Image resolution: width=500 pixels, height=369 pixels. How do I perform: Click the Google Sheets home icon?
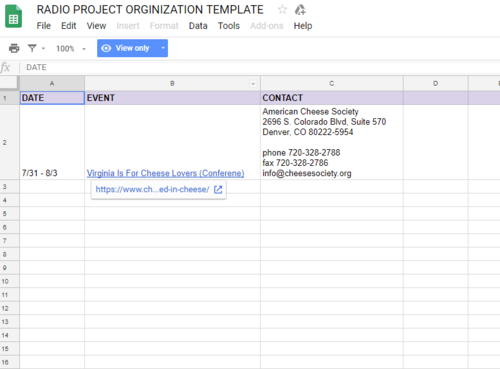[x=13, y=16]
